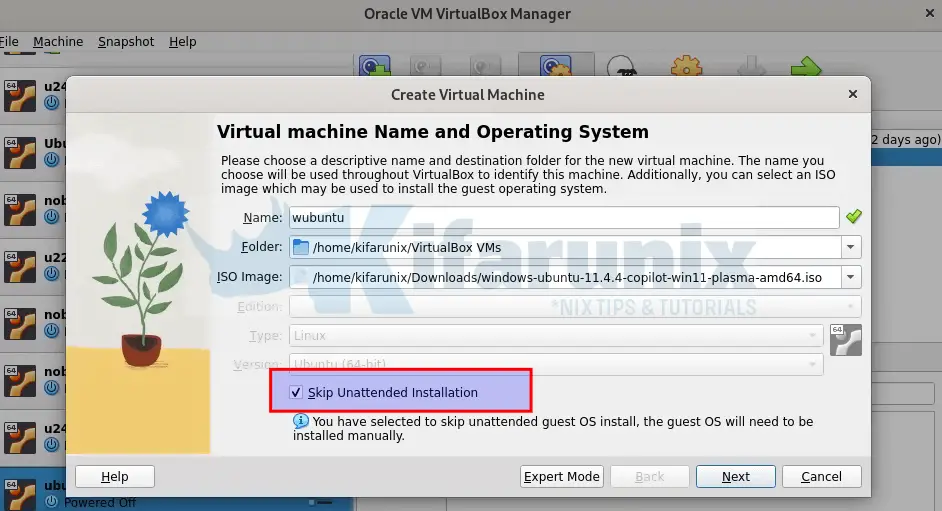Open the Machine menu
Image resolution: width=942 pixels, height=511 pixels.
58,41
